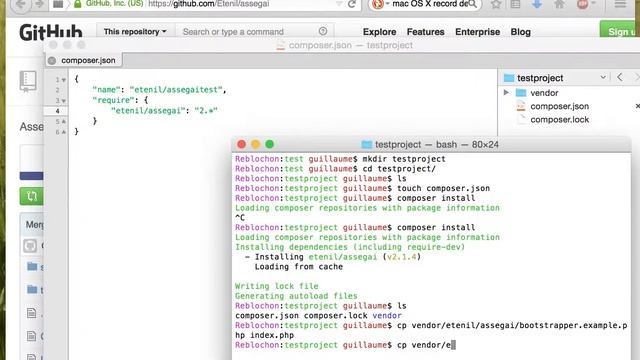Close the terminal with the red button

pyautogui.click(x=241, y=144)
